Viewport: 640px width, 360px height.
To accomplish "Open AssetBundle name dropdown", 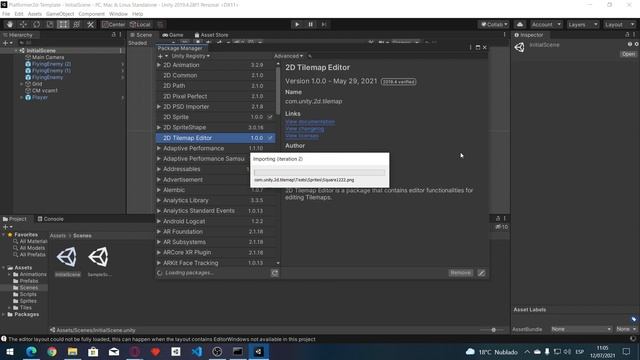I will pyautogui.click(x=581, y=329).
